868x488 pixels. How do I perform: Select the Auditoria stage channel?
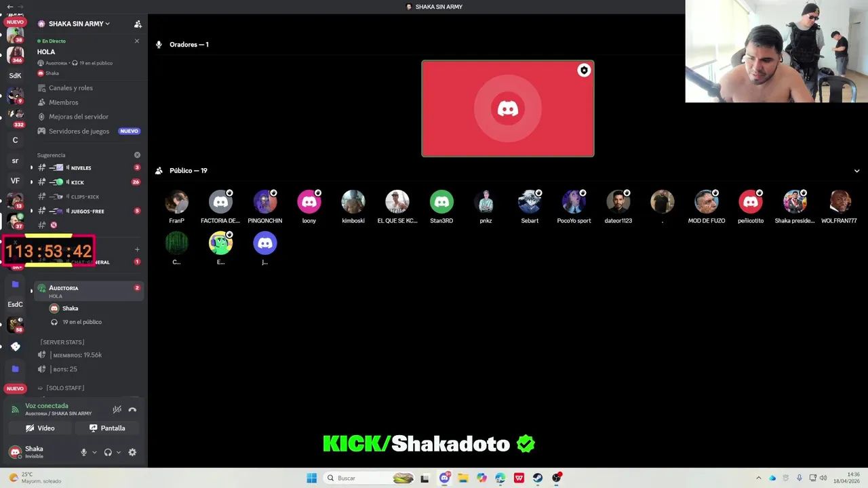coord(88,291)
